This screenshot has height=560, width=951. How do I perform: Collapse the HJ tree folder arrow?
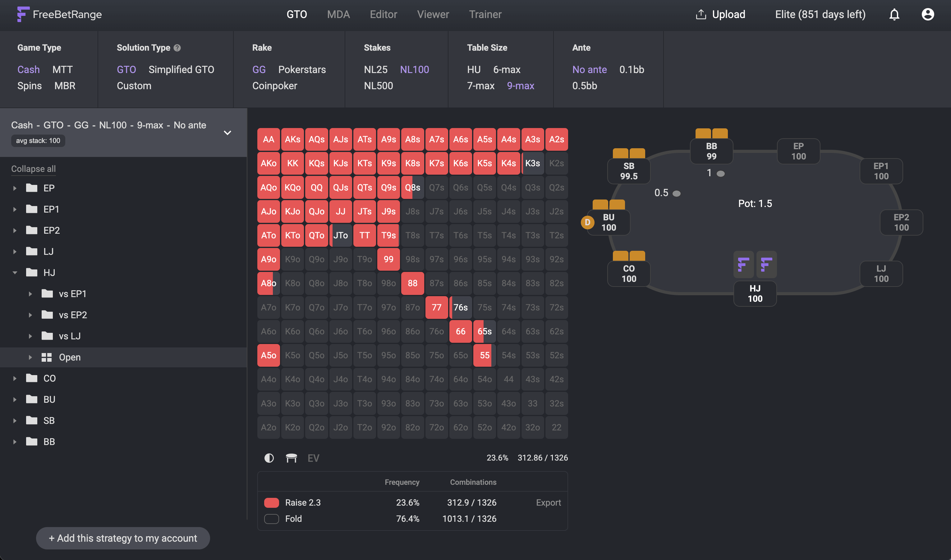point(15,273)
